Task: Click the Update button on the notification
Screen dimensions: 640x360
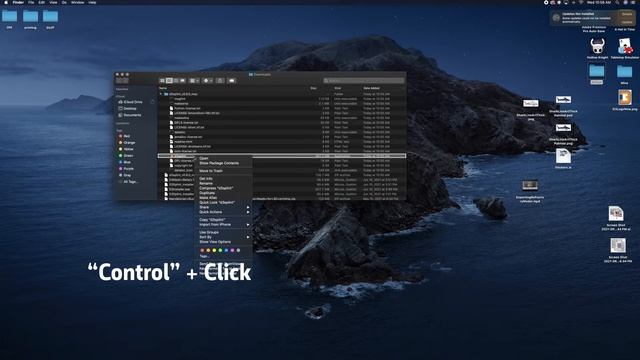Action: click(x=627, y=22)
